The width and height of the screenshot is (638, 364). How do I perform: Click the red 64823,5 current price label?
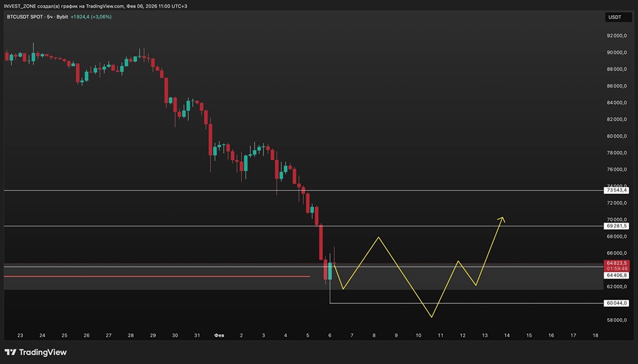point(616,263)
